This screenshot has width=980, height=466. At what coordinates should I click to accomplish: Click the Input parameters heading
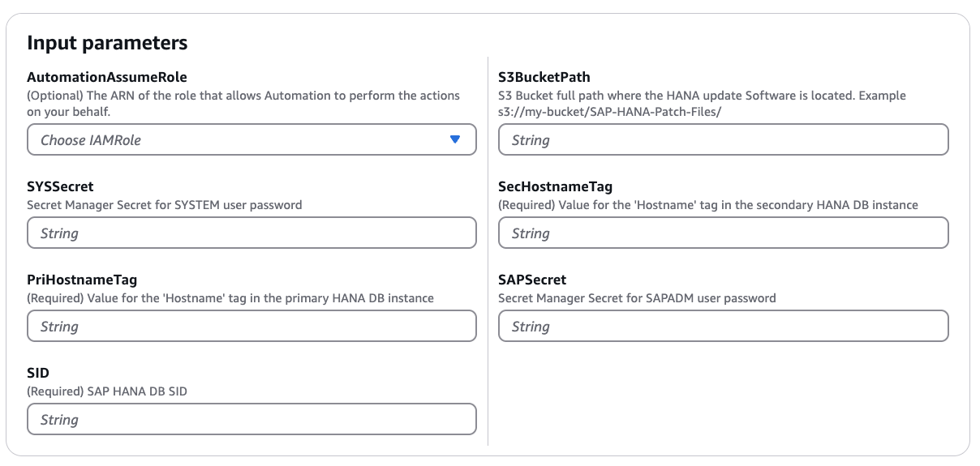point(107,43)
